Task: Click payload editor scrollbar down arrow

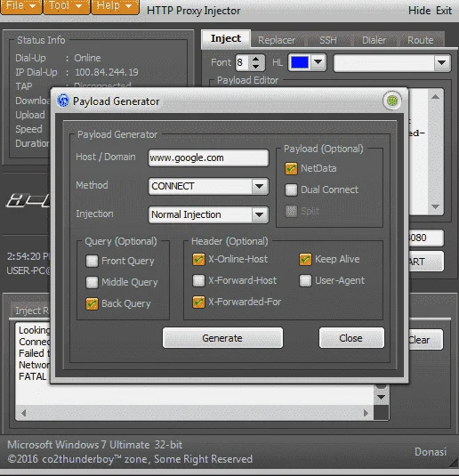Action: point(435,206)
